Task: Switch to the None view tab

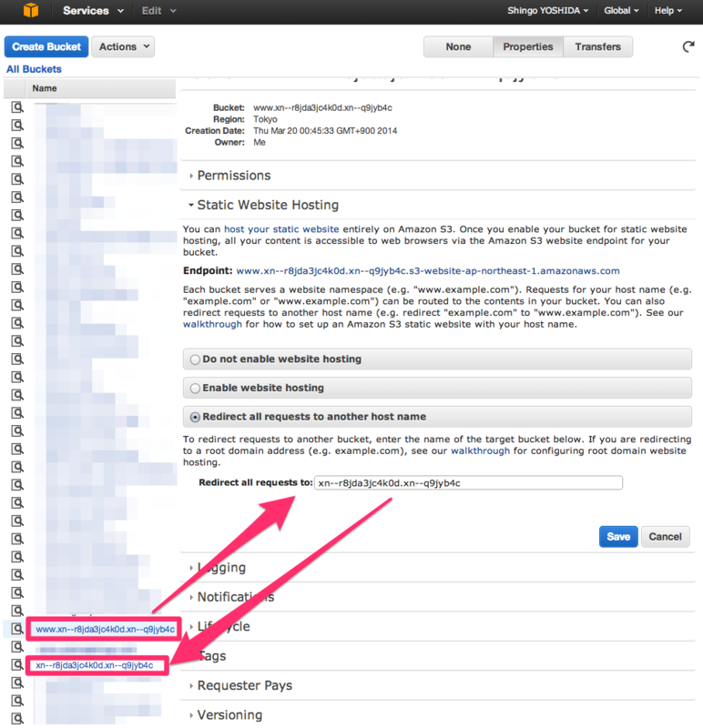Action: click(x=458, y=47)
